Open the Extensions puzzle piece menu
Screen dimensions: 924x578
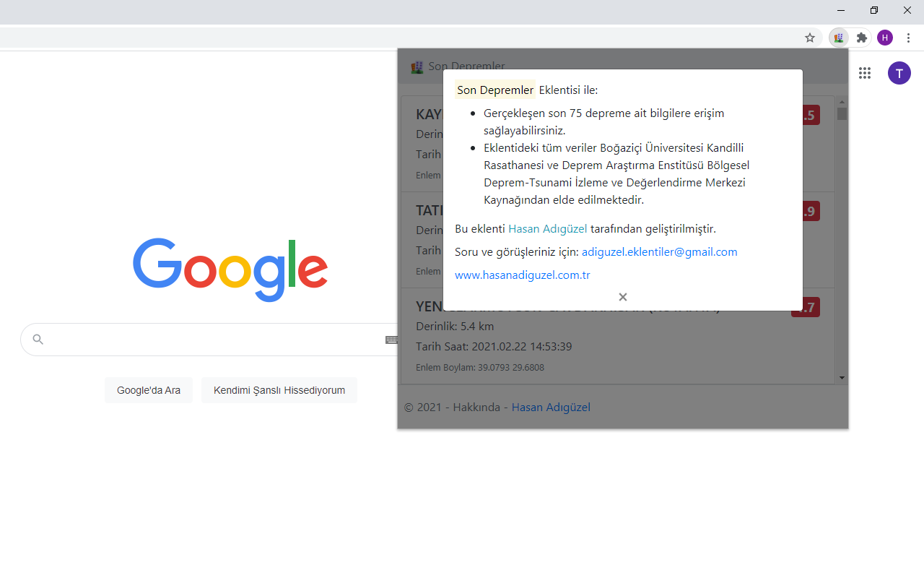point(861,38)
